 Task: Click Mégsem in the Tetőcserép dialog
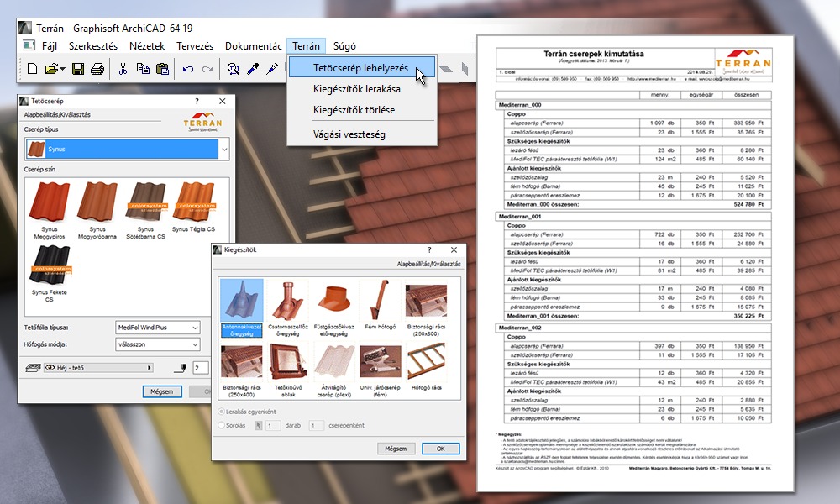click(162, 391)
